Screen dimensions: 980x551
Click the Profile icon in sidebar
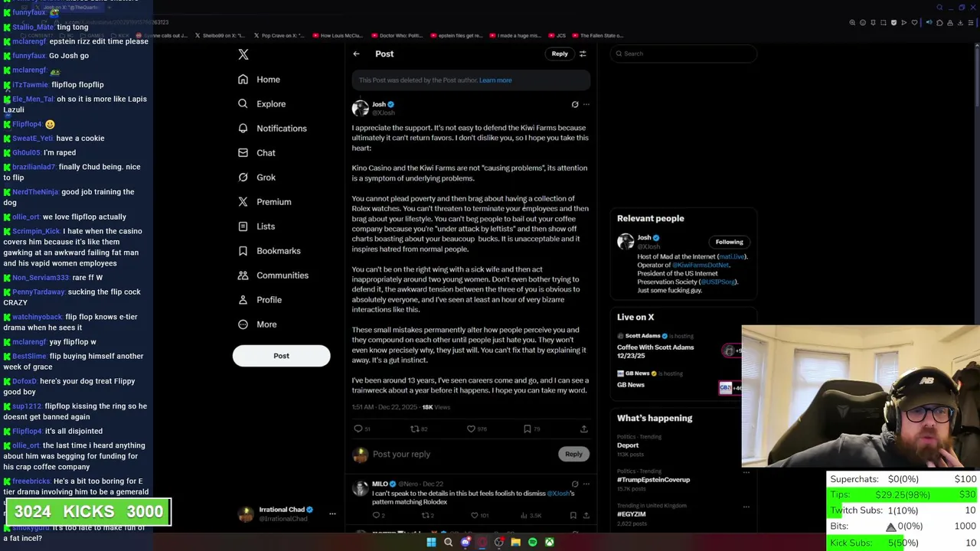tap(243, 300)
